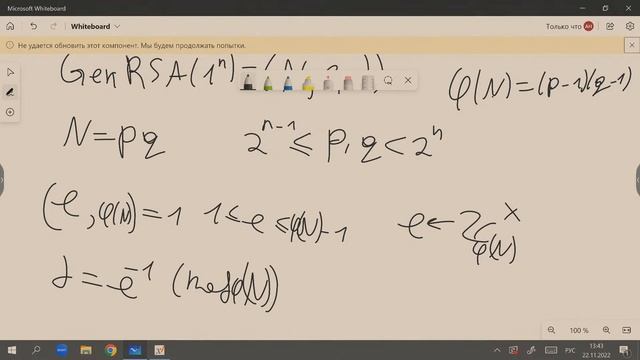Open the Windows Start menu
This screenshot has height=360, width=640.
[x=12, y=350]
